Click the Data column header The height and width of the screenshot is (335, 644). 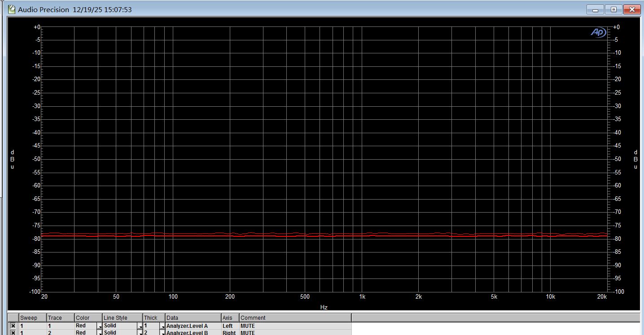tap(193, 318)
